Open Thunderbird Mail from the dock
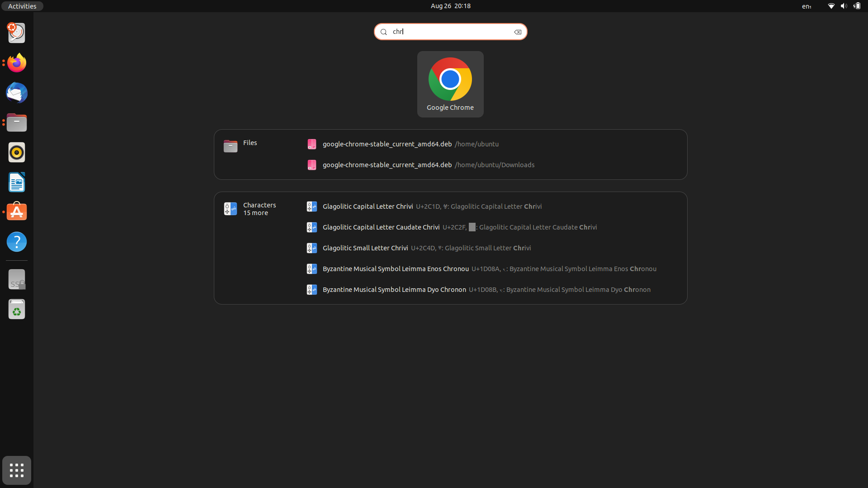This screenshot has width=868, height=488. tap(17, 93)
